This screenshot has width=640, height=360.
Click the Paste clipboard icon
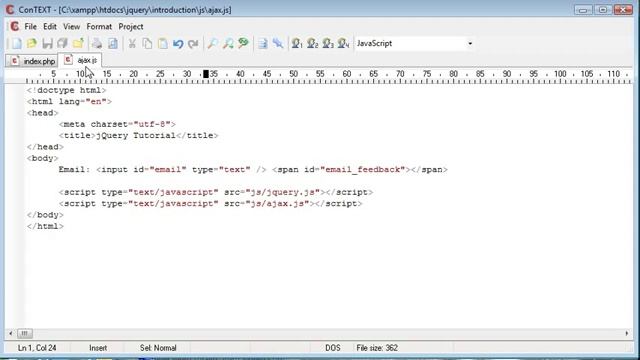coord(162,43)
